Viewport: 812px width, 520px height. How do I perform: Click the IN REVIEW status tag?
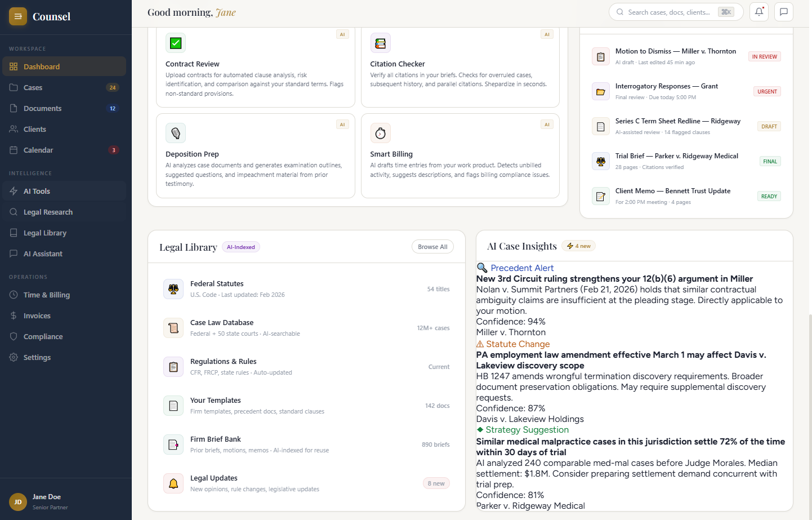coord(765,56)
